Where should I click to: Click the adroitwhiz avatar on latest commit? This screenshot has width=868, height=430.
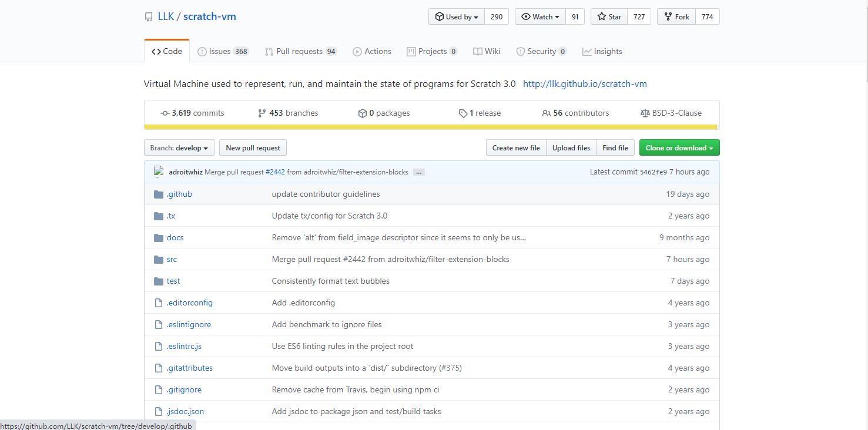(159, 172)
